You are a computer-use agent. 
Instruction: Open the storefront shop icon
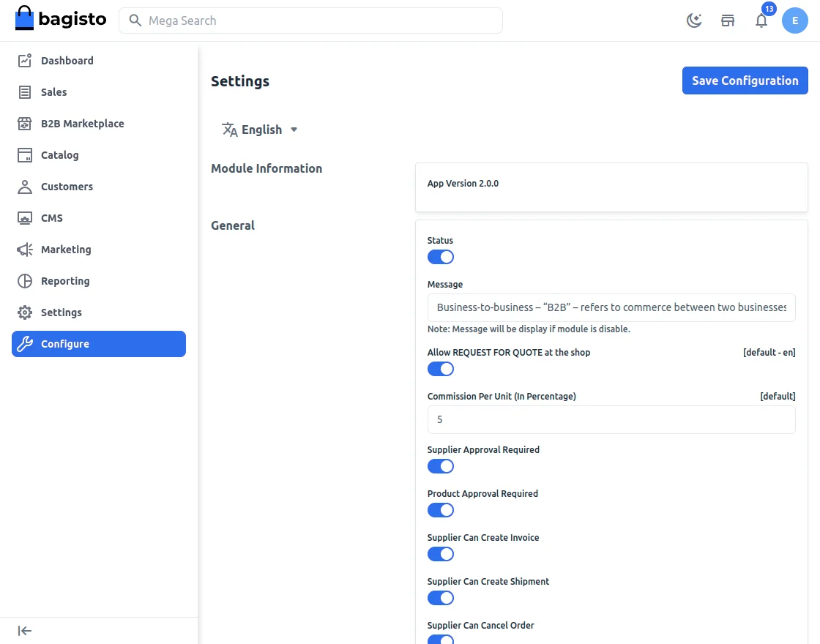click(728, 20)
